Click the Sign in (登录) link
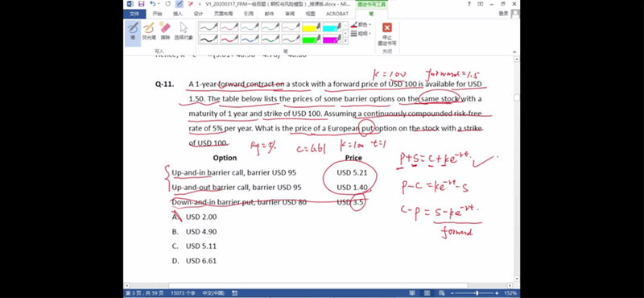Viewport: 644px width, 298px height. point(504,14)
